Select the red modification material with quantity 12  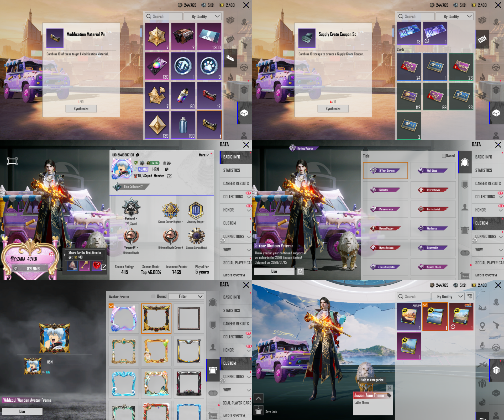(209, 95)
